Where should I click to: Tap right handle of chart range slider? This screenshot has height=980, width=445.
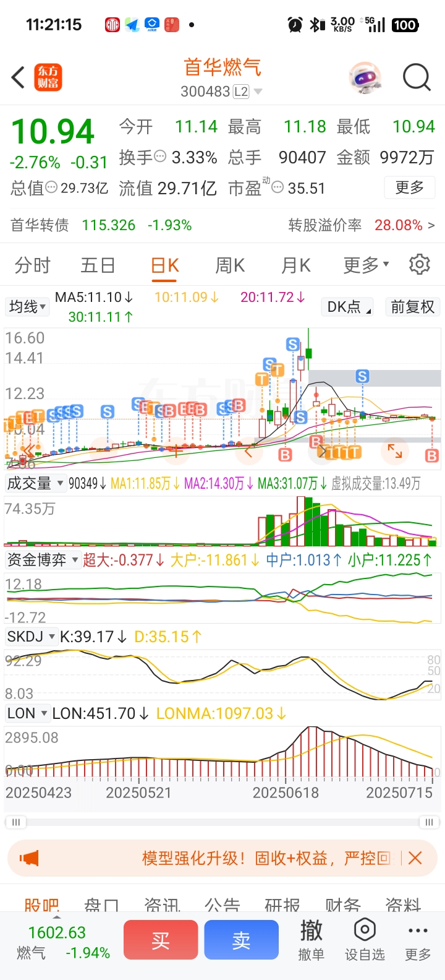[429, 822]
